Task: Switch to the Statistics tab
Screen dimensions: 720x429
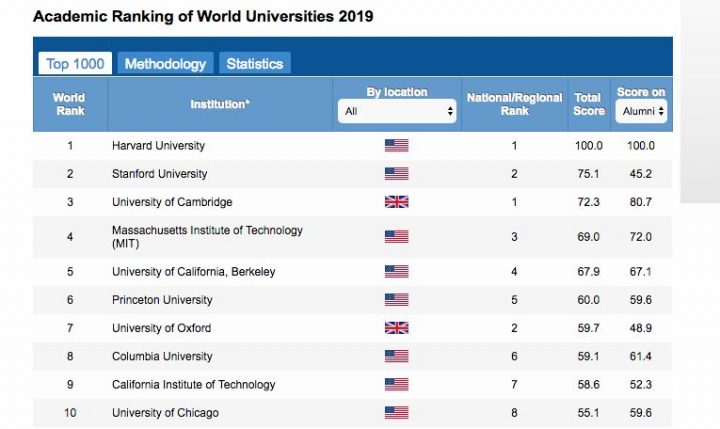Action: point(254,64)
